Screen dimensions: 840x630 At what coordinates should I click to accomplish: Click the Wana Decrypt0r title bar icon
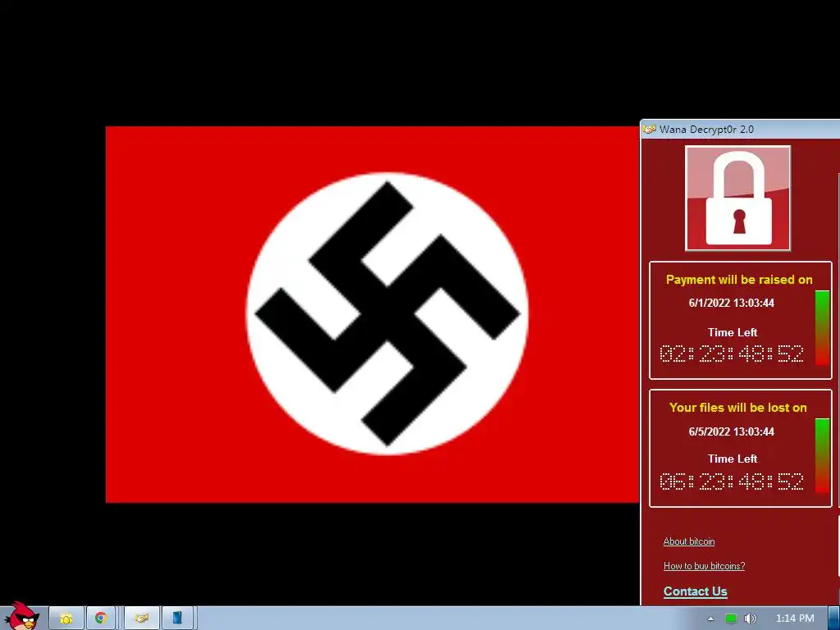(x=650, y=129)
